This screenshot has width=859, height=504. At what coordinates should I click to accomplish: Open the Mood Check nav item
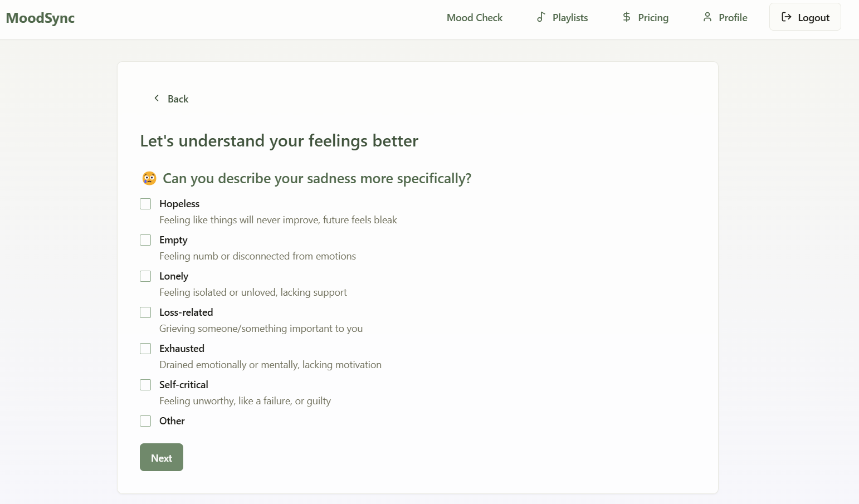coord(475,17)
